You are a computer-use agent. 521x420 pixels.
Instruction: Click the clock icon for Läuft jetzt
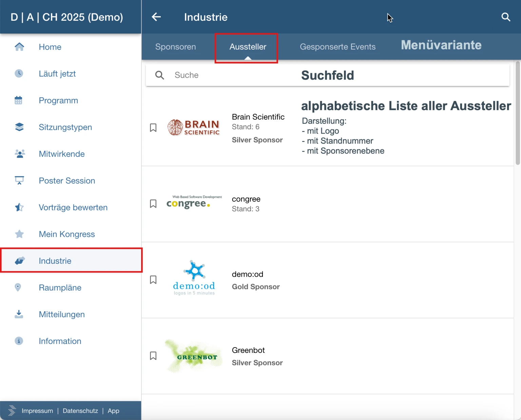click(x=19, y=74)
